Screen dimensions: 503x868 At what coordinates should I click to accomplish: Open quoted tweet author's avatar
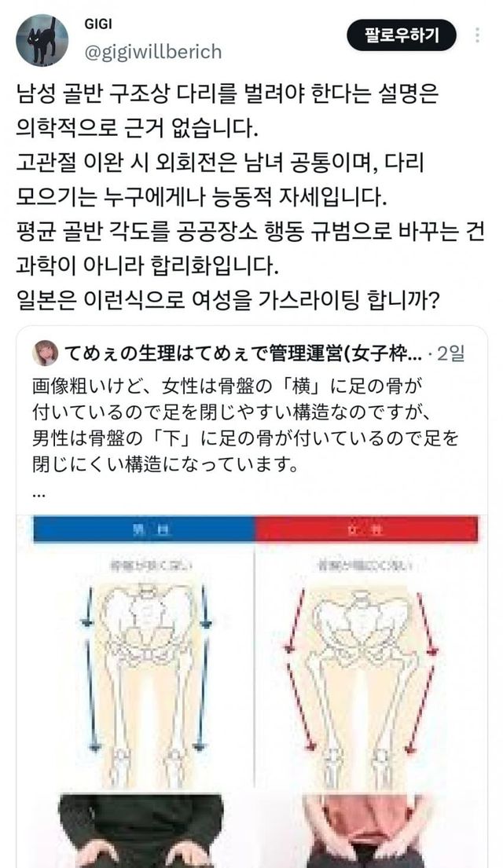[45, 353]
